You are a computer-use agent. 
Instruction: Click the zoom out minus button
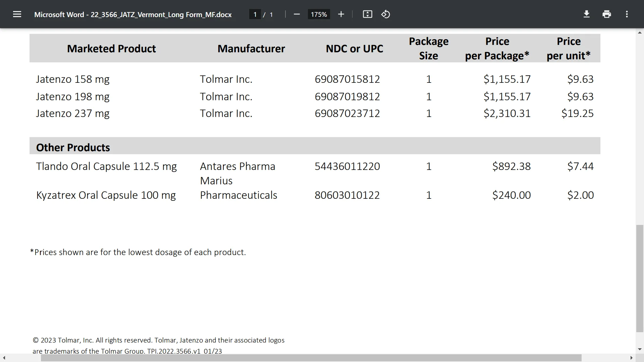297,14
